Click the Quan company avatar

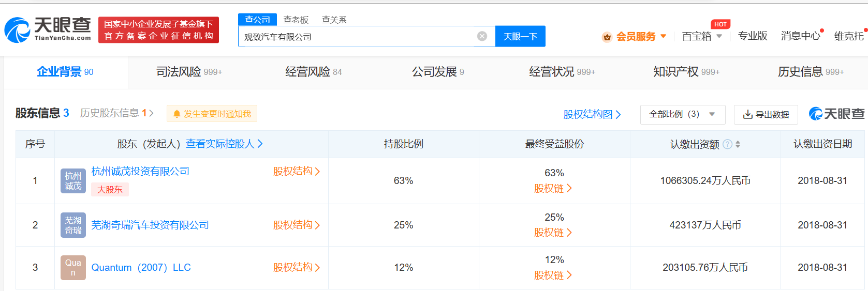tap(73, 268)
